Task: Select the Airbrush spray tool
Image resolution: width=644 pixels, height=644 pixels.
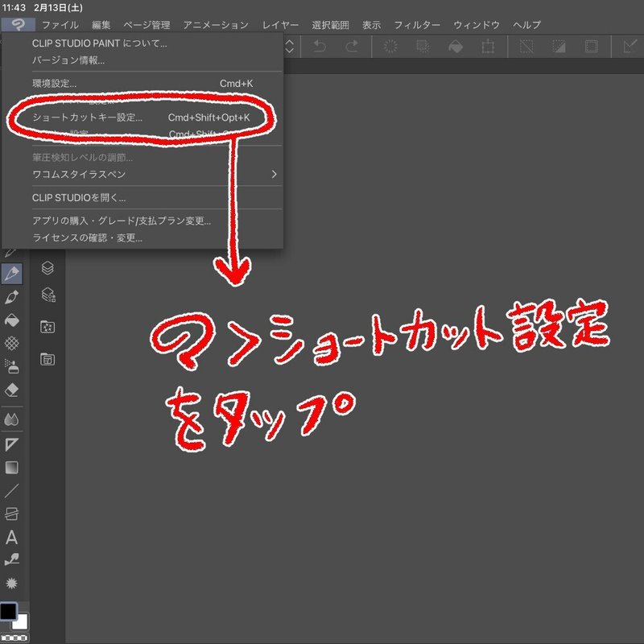Action: point(11,366)
